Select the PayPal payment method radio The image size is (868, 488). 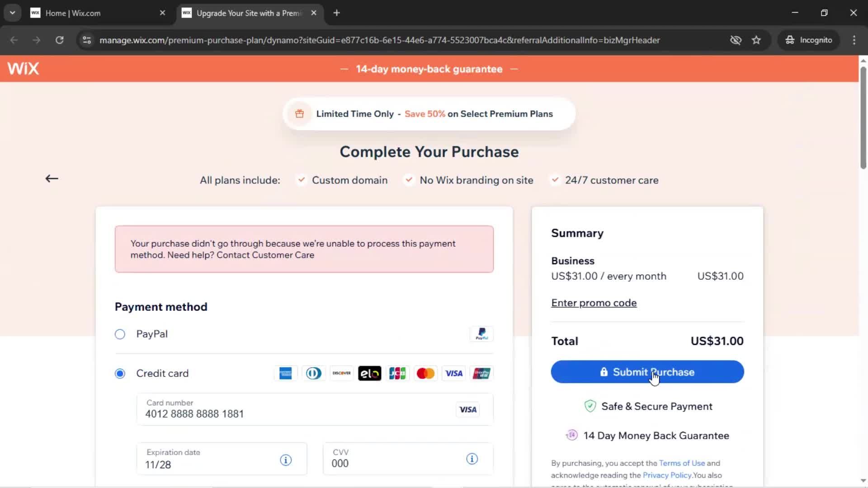coord(120,334)
